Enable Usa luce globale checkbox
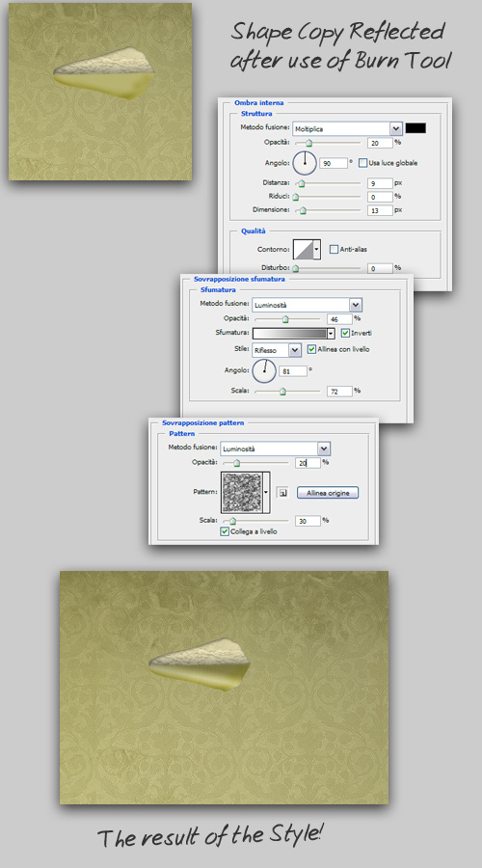The width and height of the screenshot is (482, 868). 363,163
